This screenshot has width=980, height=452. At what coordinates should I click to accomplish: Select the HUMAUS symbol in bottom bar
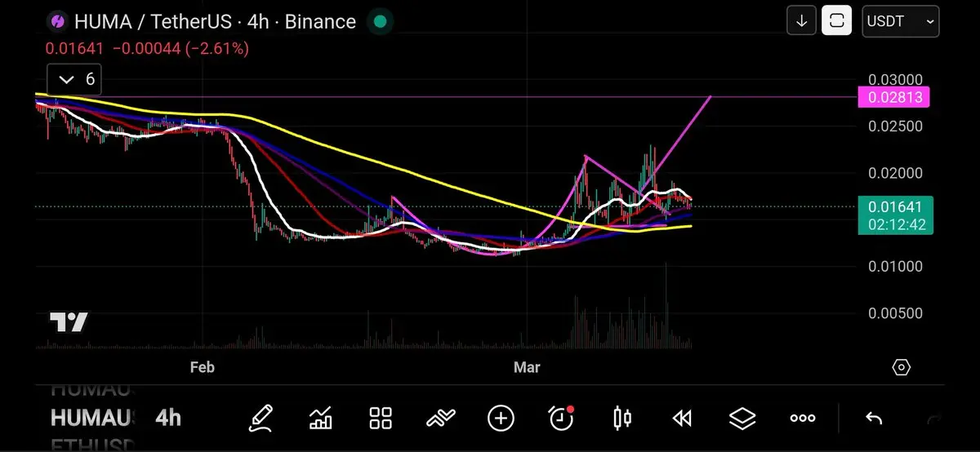click(91, 419)
